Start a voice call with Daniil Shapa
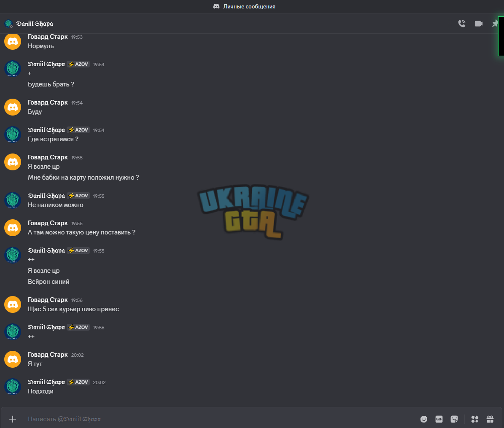Image resolution: width=504 pixels, height=428 pixels. tap(461, 24)
